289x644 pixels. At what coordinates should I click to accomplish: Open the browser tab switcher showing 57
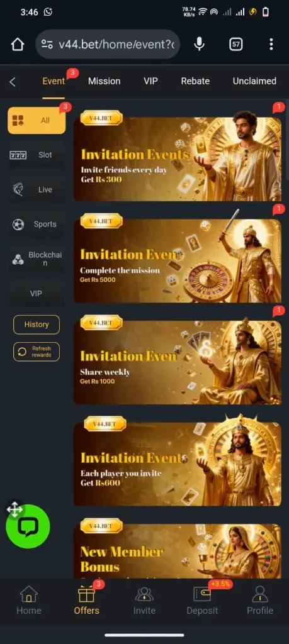tap(235, 45)
